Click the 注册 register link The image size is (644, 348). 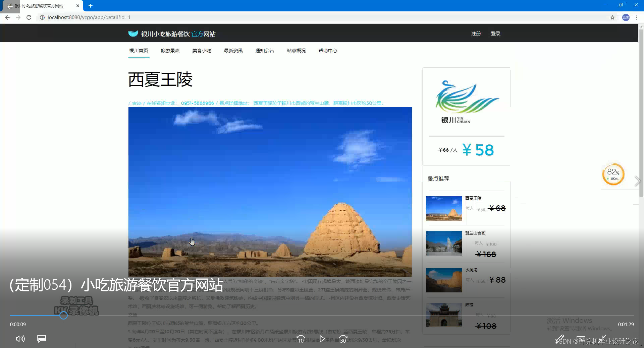(476, 33)
